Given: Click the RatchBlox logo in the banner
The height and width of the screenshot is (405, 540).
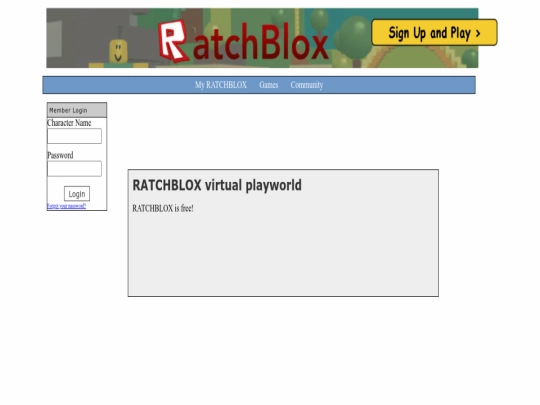Looking at the screenshot, I should pos(243,42).
